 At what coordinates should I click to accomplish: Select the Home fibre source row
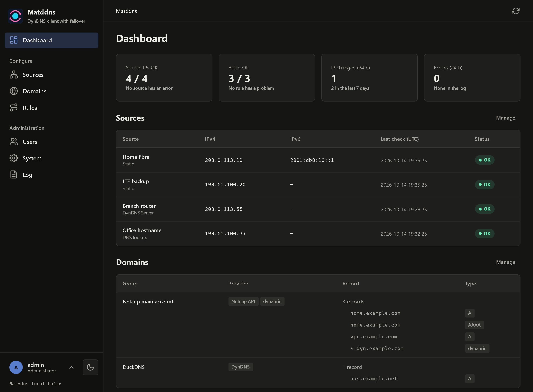coord(318,160)
